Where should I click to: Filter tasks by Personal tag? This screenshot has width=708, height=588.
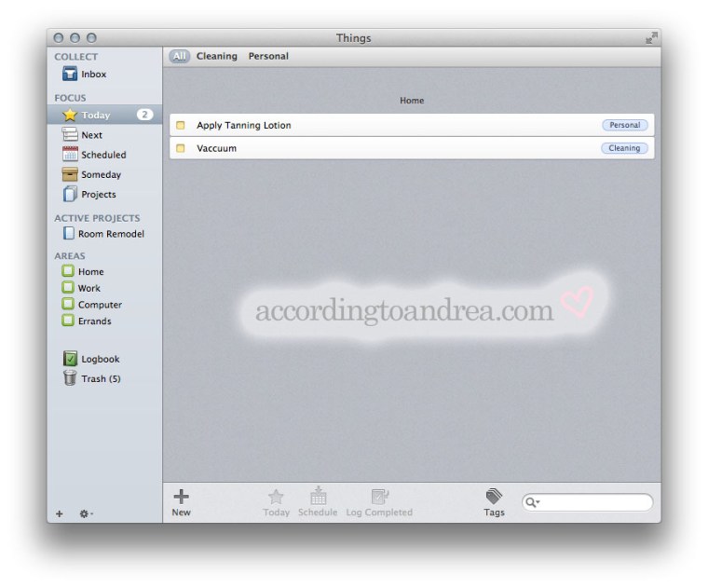coord(268,56)
